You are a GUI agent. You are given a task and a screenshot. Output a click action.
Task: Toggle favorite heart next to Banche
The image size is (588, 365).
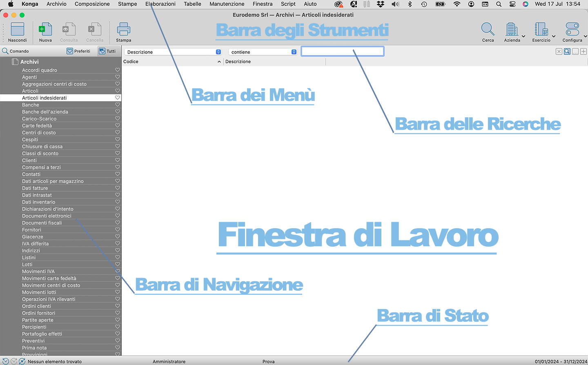(118, 105)
